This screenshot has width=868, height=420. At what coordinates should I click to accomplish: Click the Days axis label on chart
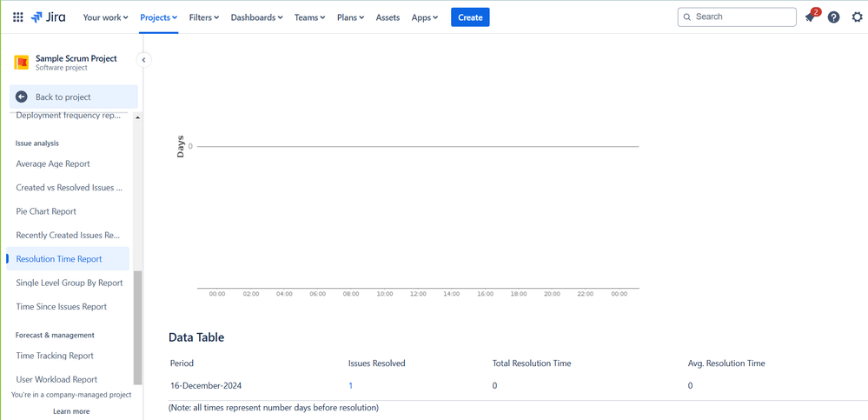[181, 146]
